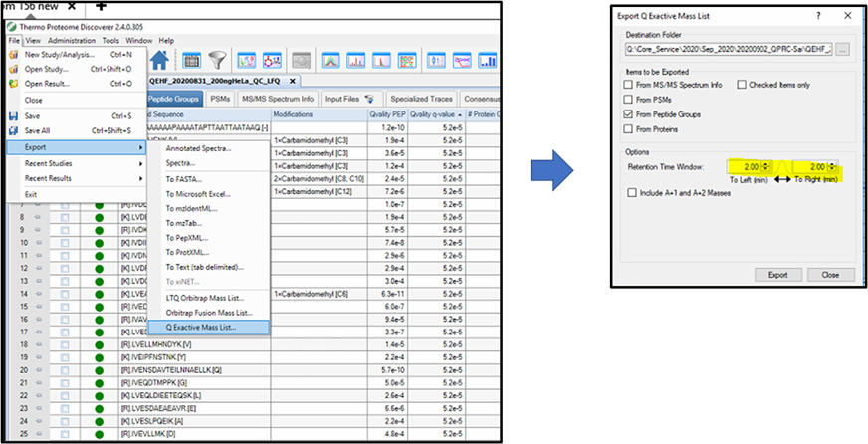Select the Peptide Groups tab
This screenshot has height=444, width=868.
click(x=175, y=99)
